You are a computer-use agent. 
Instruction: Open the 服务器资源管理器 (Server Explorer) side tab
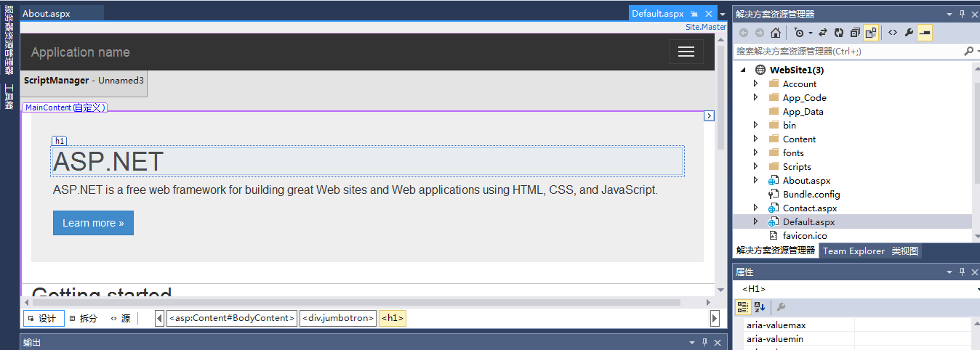[x=9, y=39]
